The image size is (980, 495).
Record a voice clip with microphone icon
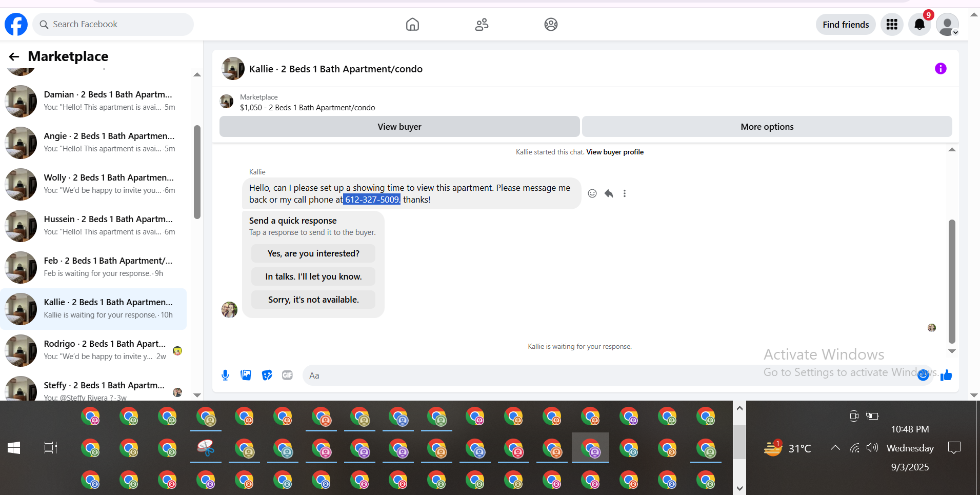pos(225,375)
